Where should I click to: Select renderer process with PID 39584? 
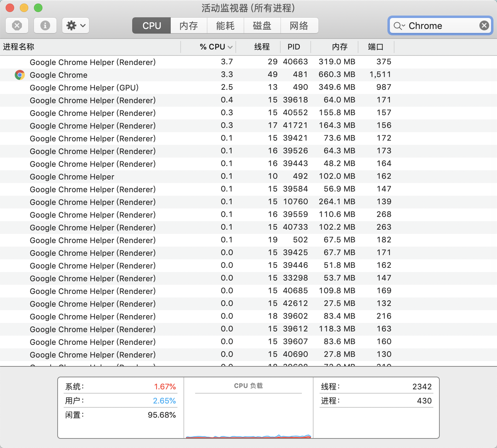(x=248, y=189)
